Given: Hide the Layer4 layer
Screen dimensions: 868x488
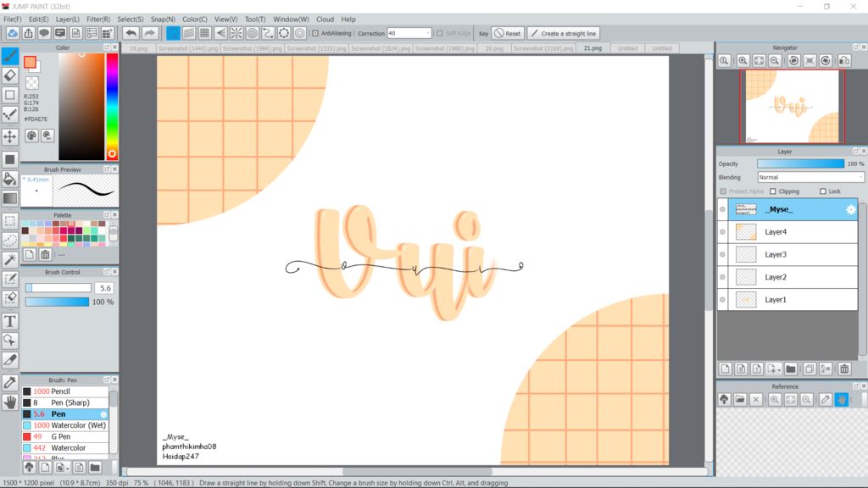Looking at the screenshot, I should click(722, 232).
